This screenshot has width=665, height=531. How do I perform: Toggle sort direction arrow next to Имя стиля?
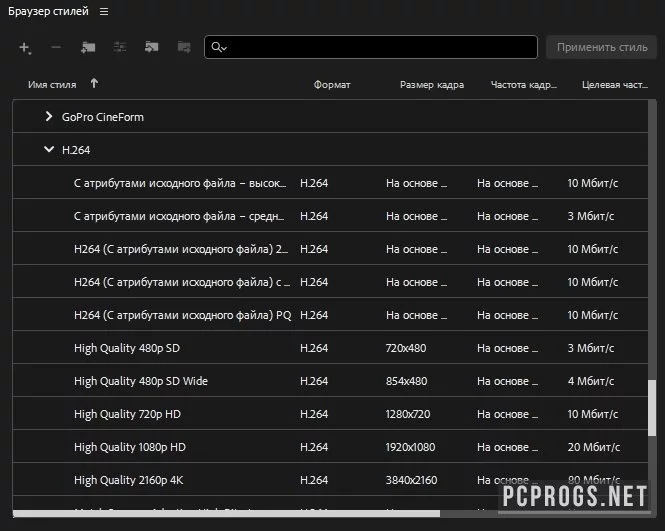(94, 84)
